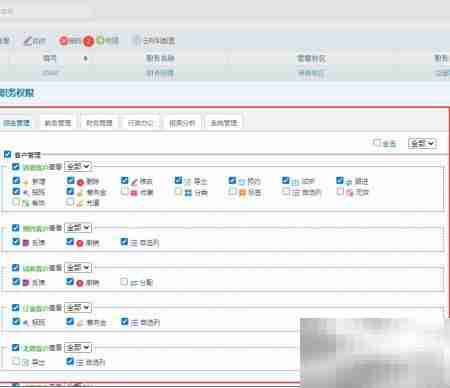
Task: Toggle the fifth permission group's header checkbox
Action: click(16, 347)
